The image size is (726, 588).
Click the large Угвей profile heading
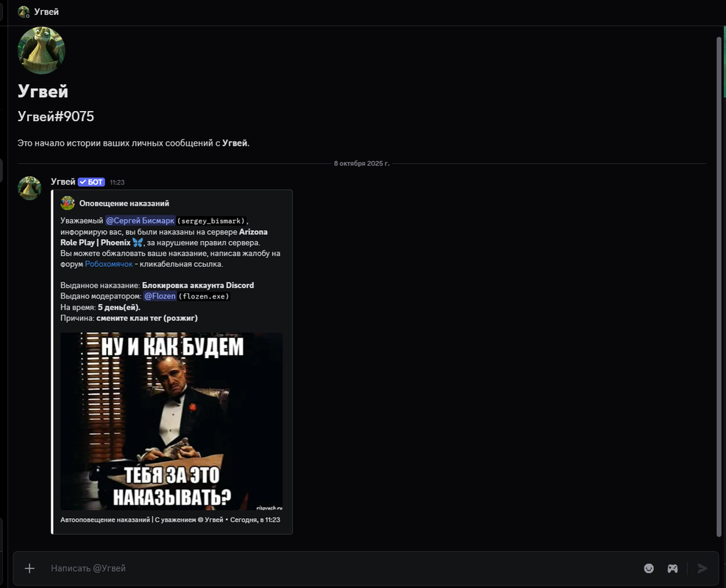click(43, 91)
